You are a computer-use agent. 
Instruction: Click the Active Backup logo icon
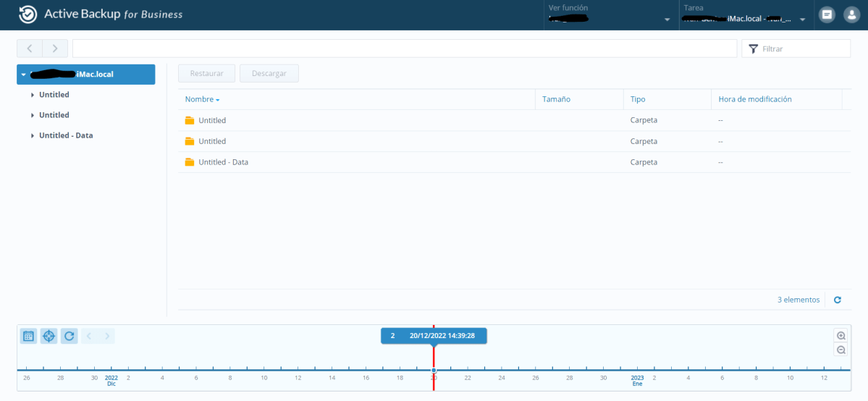(28, 15)
